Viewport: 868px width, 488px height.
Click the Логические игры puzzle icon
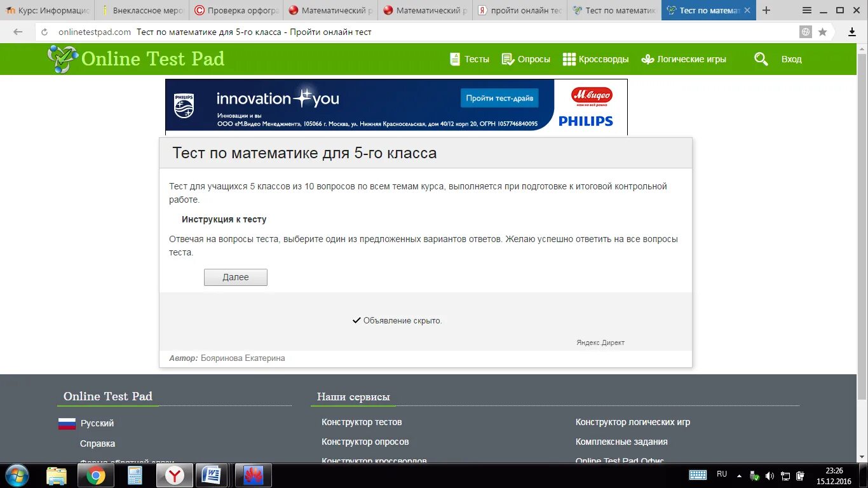click(x=648, y=59)
